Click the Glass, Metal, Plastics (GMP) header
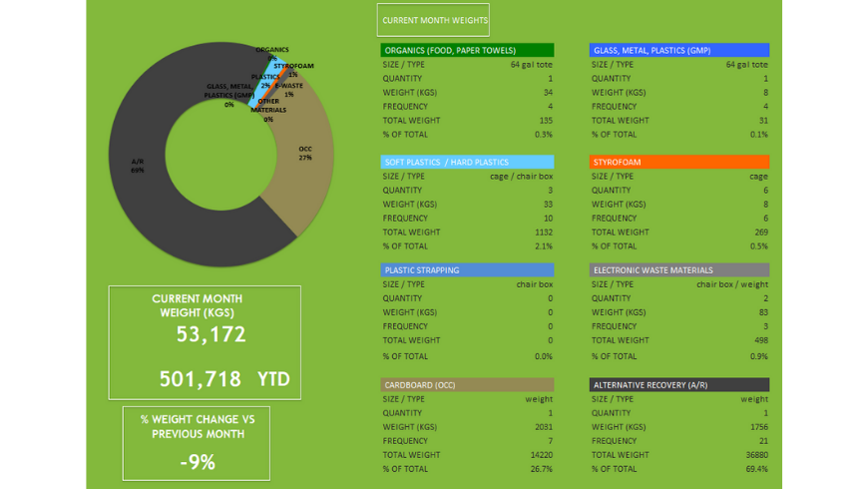 [x=678, y=50]
